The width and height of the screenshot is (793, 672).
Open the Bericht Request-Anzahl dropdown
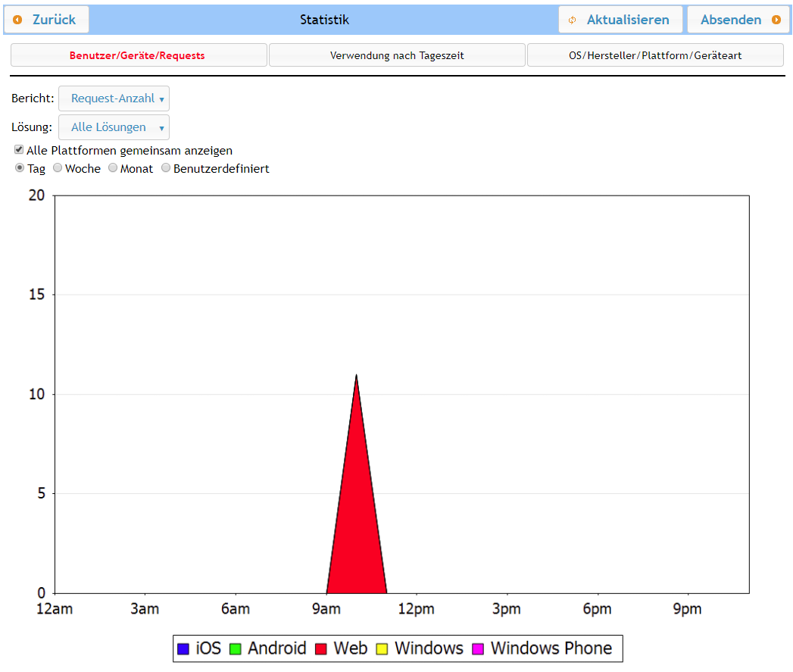pos(114,98)
